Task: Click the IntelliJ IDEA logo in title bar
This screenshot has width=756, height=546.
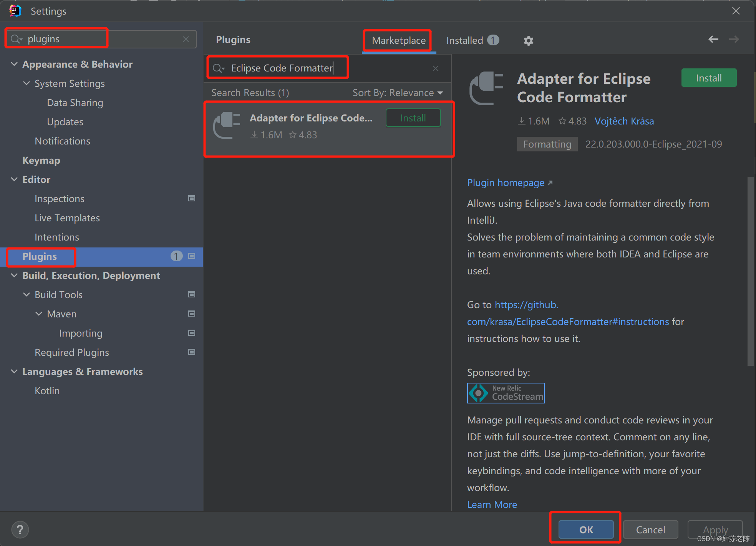Action: tap(15, 11)
